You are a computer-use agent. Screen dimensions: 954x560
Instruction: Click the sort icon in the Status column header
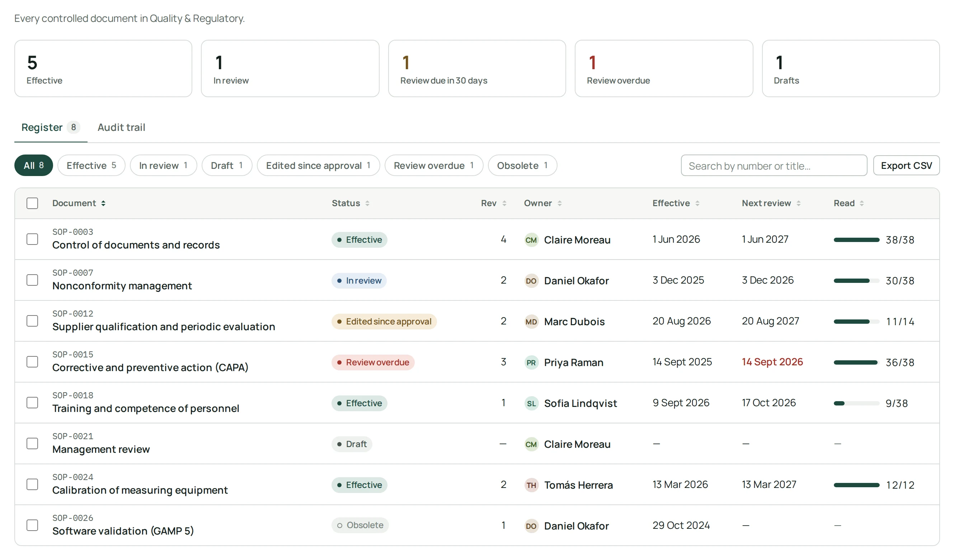click(367, 203)
